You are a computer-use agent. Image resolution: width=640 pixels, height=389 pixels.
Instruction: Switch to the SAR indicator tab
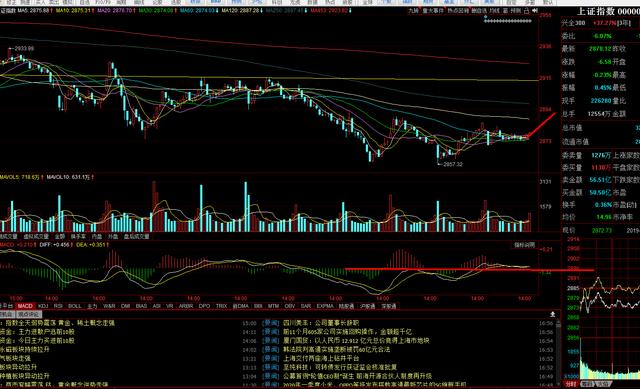306,306
